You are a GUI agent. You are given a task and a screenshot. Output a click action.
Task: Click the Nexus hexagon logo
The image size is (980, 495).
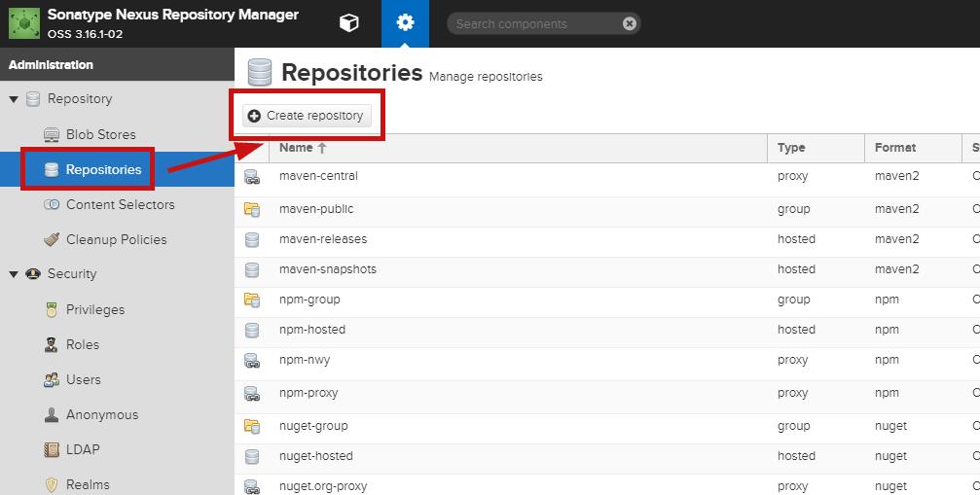coord(24,23)
